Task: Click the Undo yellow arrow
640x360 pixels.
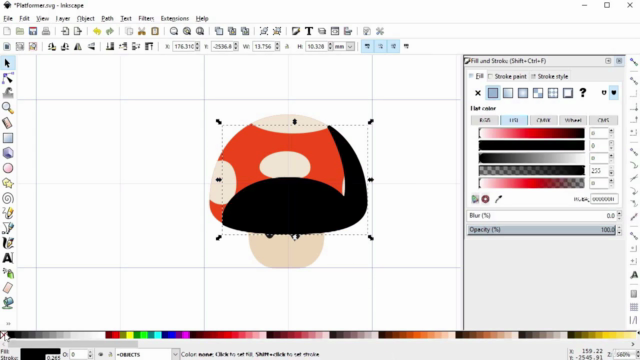Action: (x=97, y=31)
